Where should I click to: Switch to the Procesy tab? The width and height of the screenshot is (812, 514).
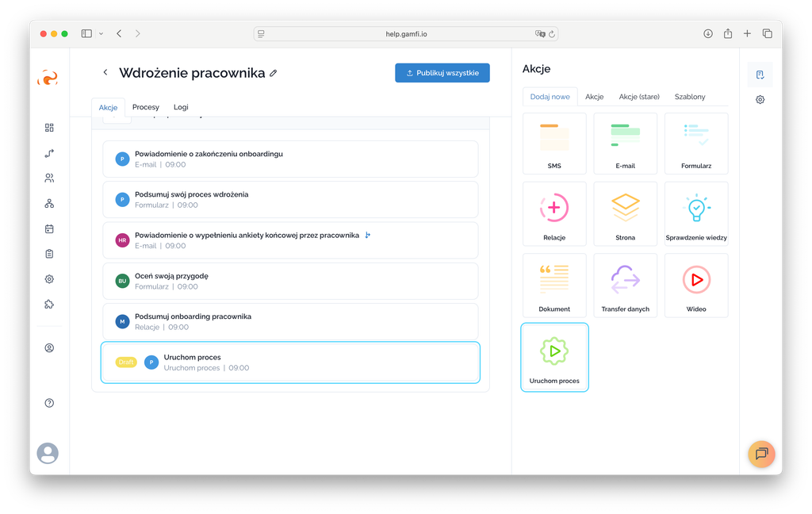146,107
